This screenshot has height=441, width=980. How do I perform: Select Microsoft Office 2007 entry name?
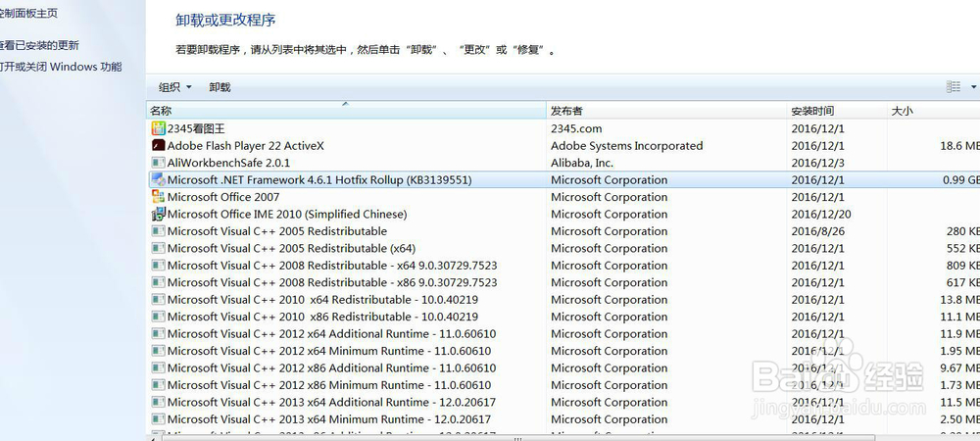point(223,197)
